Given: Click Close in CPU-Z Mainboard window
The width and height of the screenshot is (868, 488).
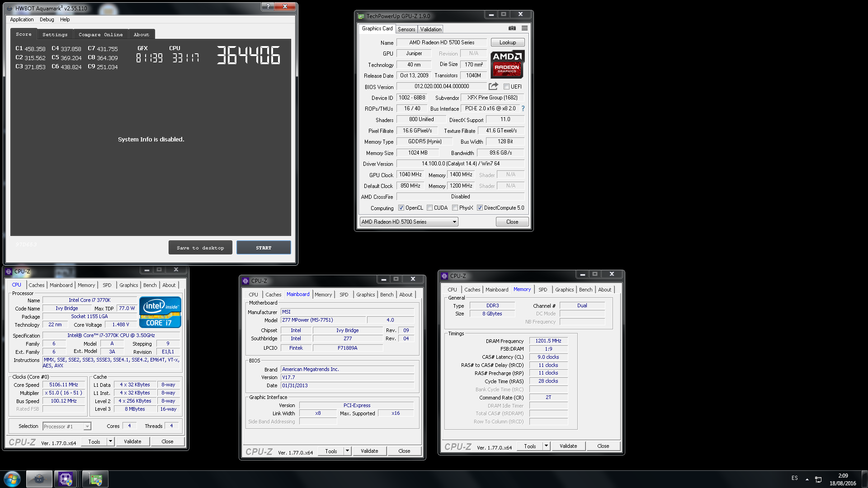Looking at the screenshot, I should click(404, 451).
